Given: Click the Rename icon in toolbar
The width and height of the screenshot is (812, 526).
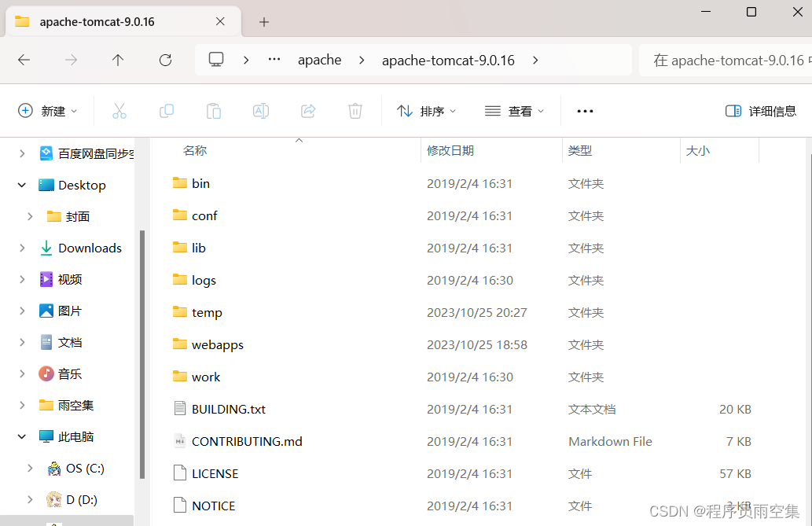Looking at the screenshot, I should point(260,111).
